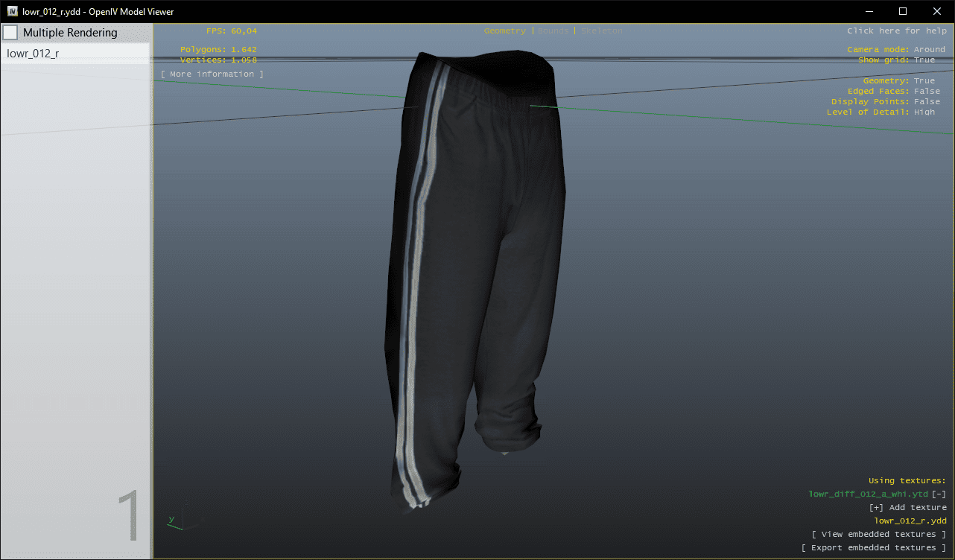Screen dimensions: 955x560
Task: Click the yellow pivot marker under the pants
Action: point(504,452)
